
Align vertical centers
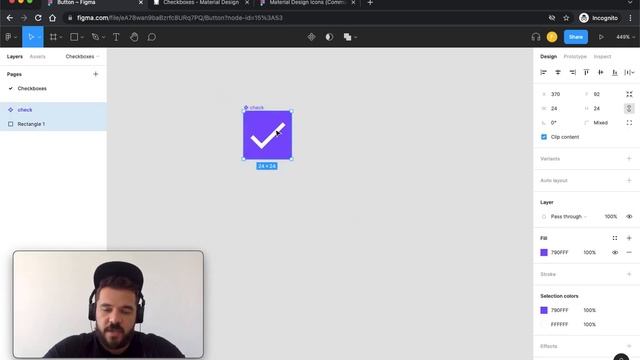click(601, 72)
